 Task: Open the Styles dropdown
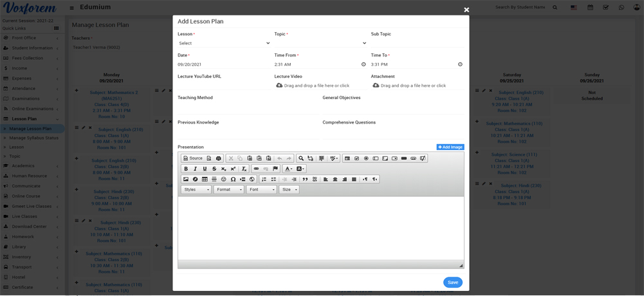point(196,190)
